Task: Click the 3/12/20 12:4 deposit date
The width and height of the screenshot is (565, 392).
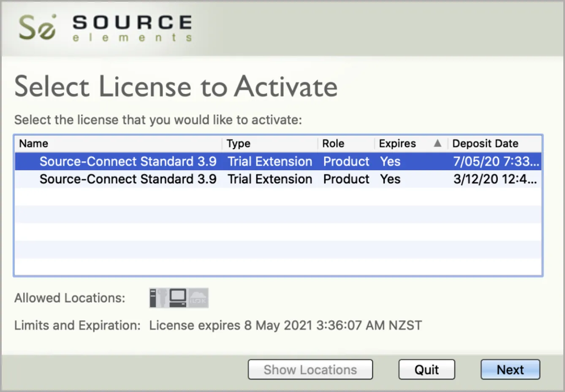Action: (x=495, y=179)
